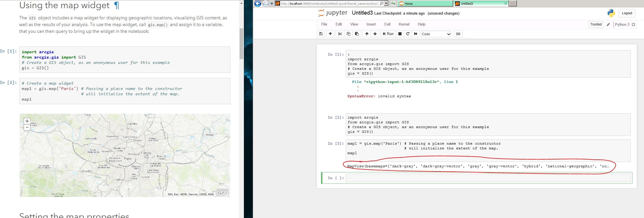The width and height of the screenshot is (644, 218).
Task: Click the Last Checkpoint status text
Action: 399,13
